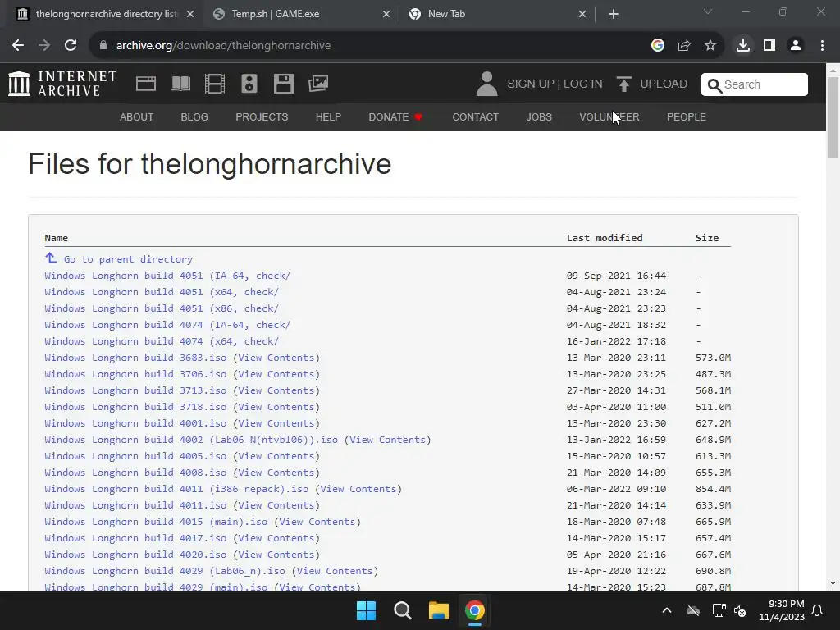Download build 4029 (Lab06_n).iso
Image resolution: width=840 pixels, height=630 pixels.
[x=165, y=571]
